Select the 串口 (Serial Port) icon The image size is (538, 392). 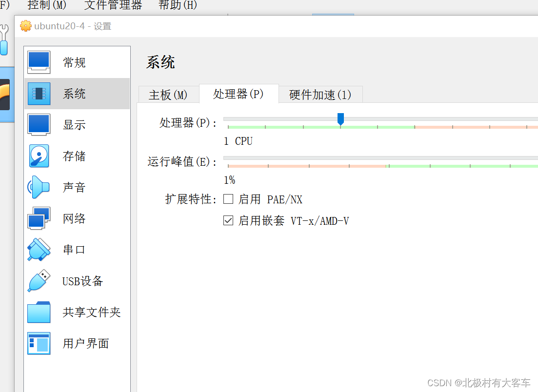(x=39, y=250)
